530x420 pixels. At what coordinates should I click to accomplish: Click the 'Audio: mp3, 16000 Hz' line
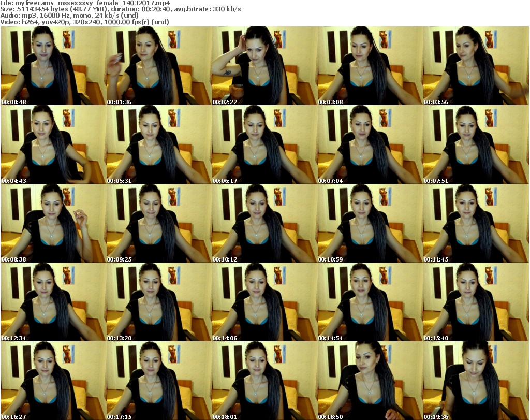(x=69, y=16)
